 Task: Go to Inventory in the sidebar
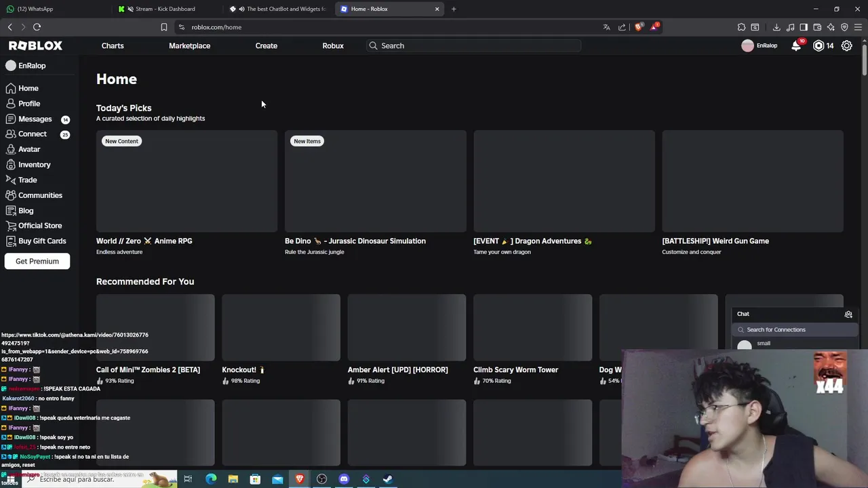point(28,165)
